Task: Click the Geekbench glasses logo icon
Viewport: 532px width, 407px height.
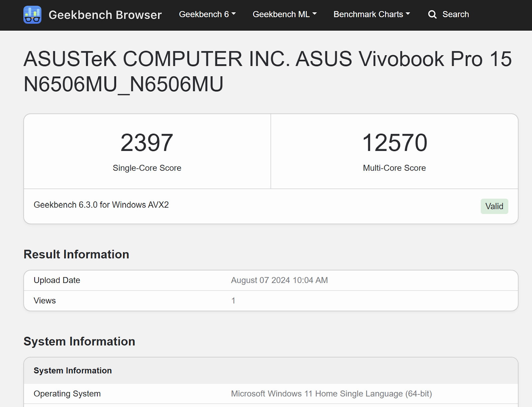Action: [32, 15]
